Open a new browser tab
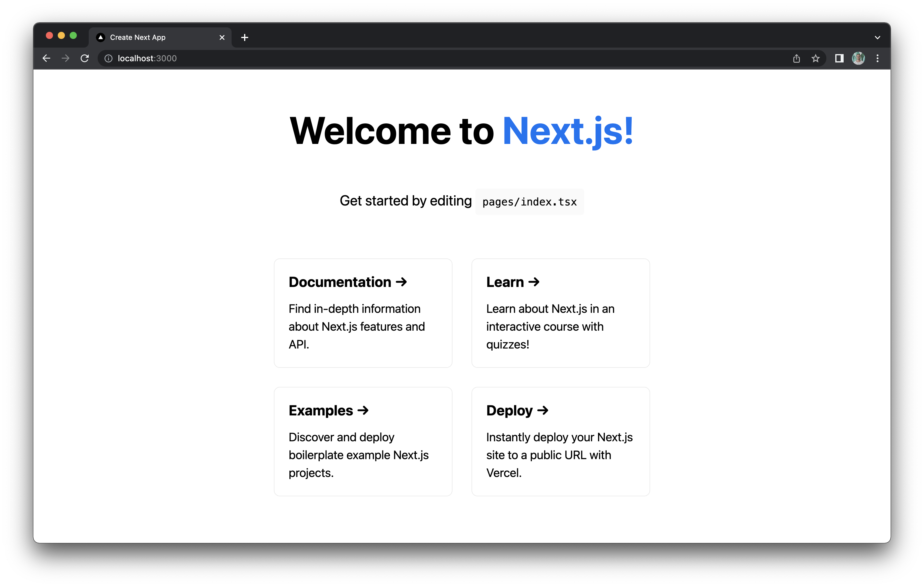The image size is (924, 587). 245,37
